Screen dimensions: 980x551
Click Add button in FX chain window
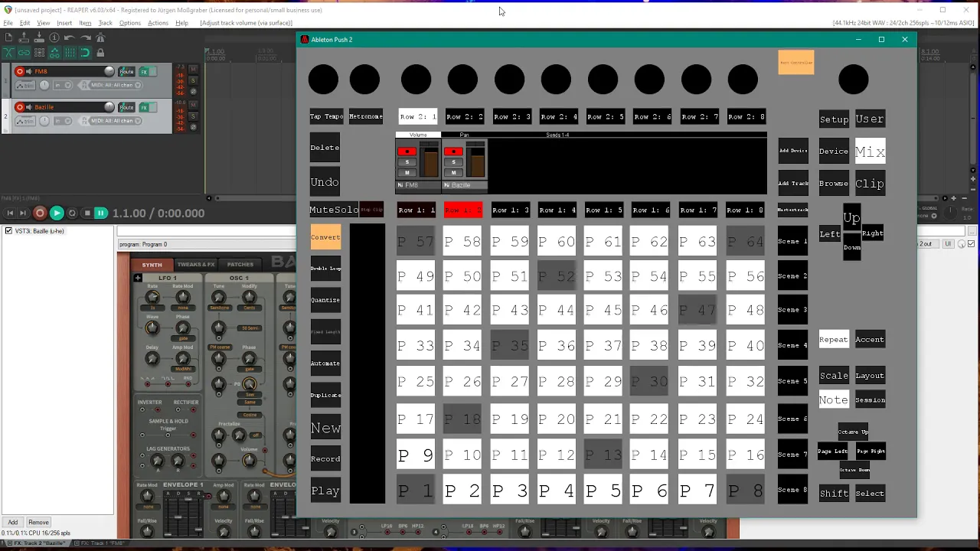click(13, 522)
